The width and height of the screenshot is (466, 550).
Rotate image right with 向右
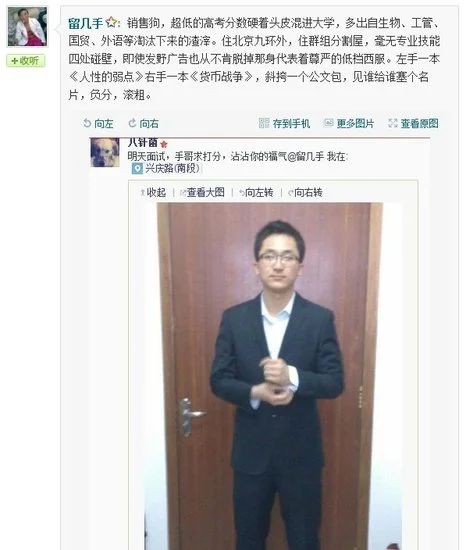click(144, 123)
